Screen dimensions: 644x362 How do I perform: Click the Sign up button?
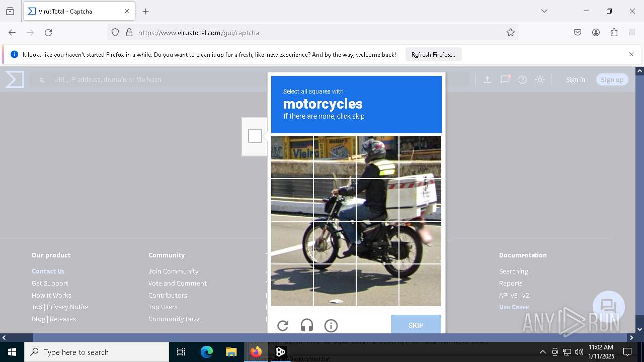[x=612, y=79]
